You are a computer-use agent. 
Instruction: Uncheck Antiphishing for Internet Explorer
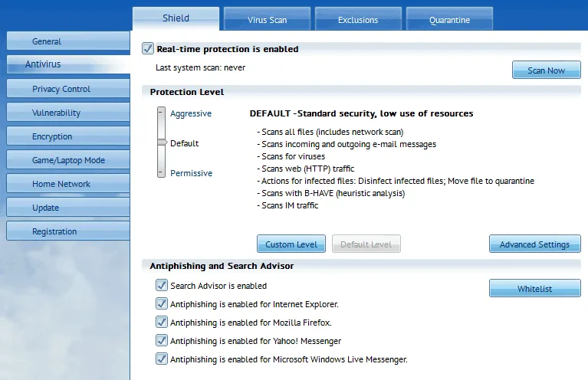click(162, 303)
